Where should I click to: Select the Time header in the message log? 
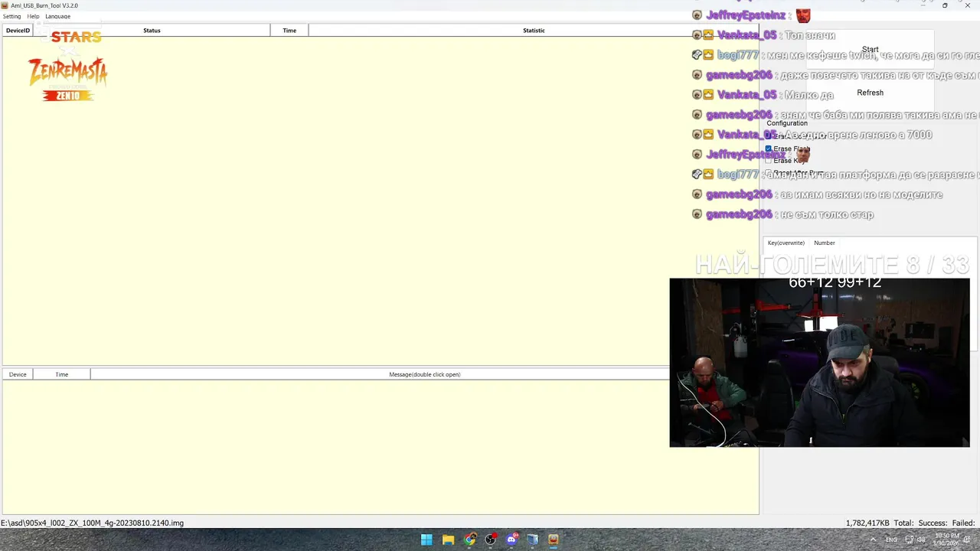pos(62,374)
